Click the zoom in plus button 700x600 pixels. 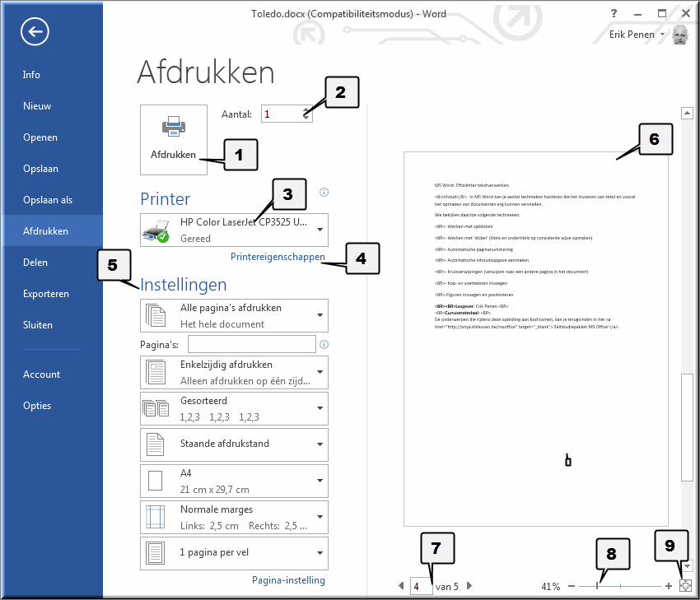click(x=668, y=586)
